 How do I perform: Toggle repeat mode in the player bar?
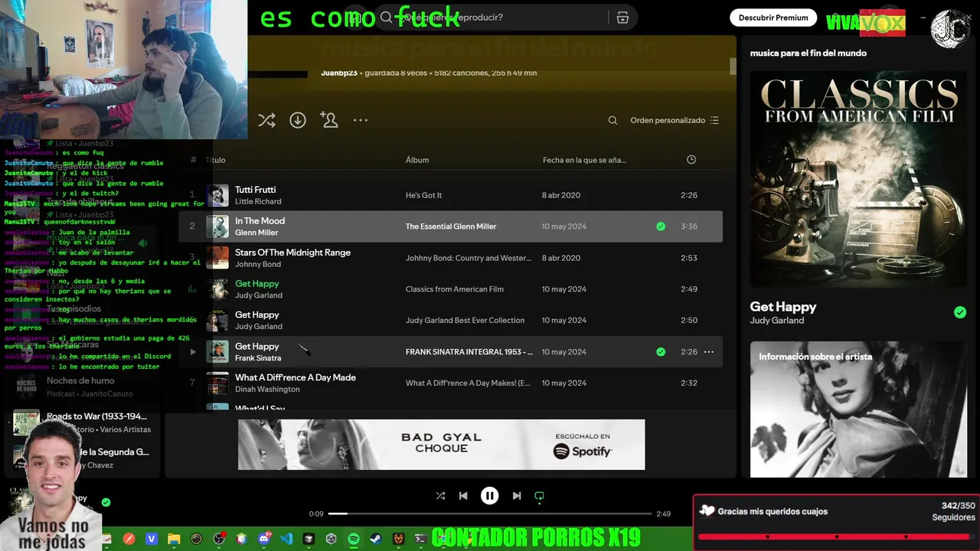coord(539,496)
